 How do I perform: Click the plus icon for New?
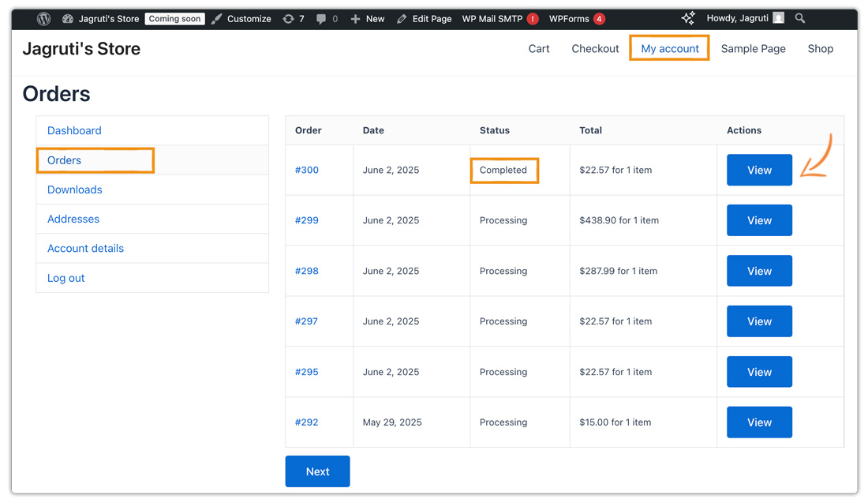click(x=355, y=19)
